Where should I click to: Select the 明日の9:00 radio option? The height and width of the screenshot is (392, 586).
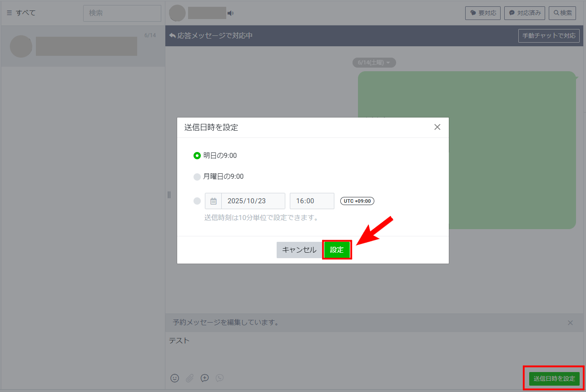197,156
